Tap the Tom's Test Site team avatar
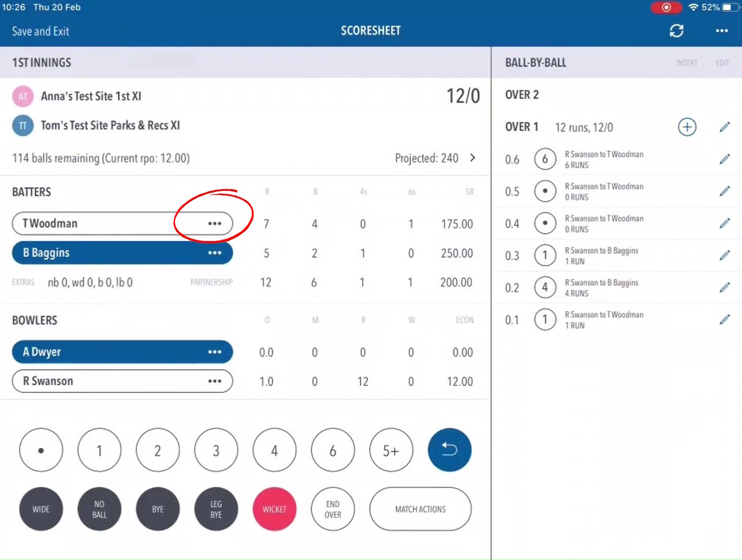 23,125
